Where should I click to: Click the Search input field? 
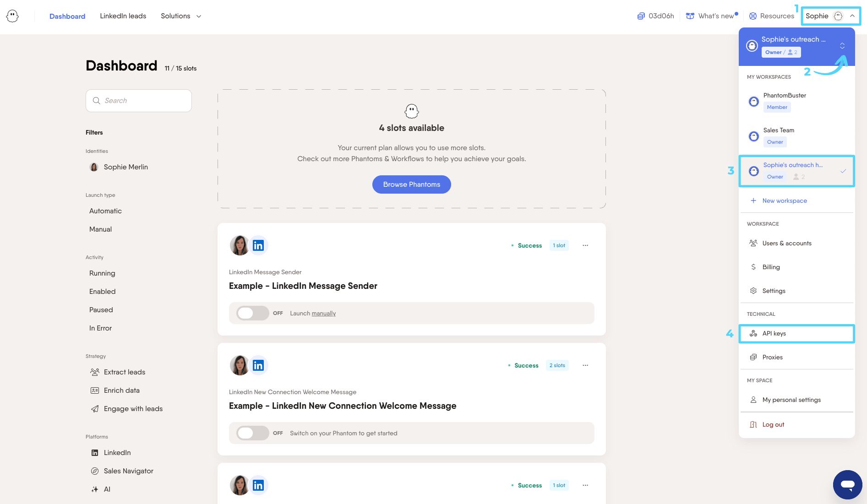pos(139,101)
